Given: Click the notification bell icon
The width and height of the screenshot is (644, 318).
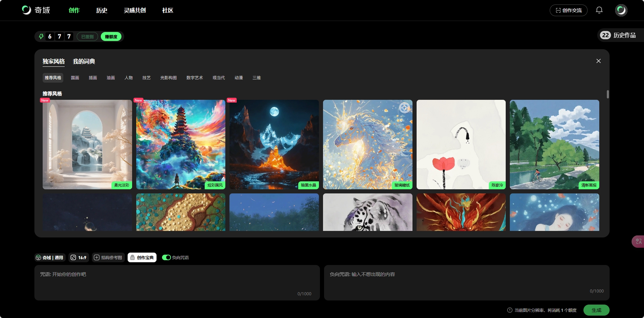Looking at the screenshot, I should (599, 10).
